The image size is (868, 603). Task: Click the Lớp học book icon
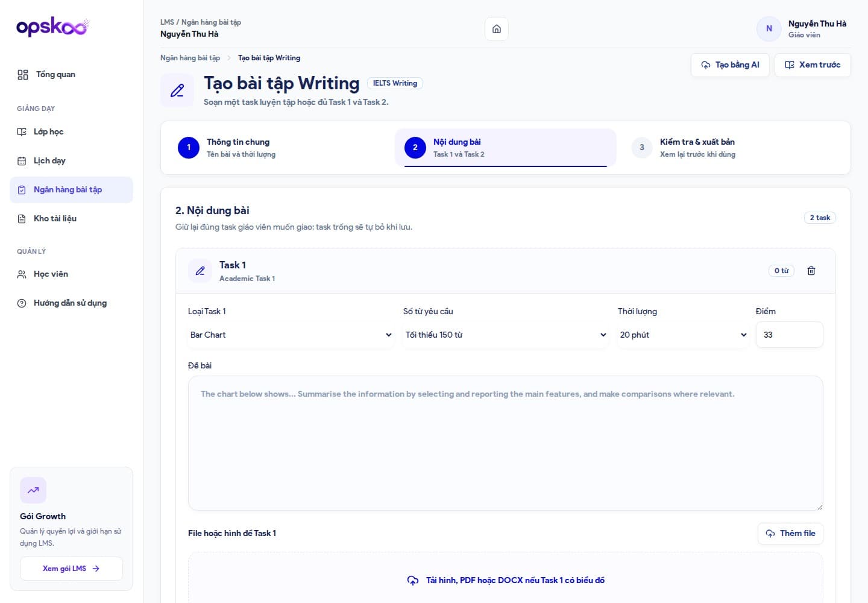pyautogui.click(x=22, y=132)
